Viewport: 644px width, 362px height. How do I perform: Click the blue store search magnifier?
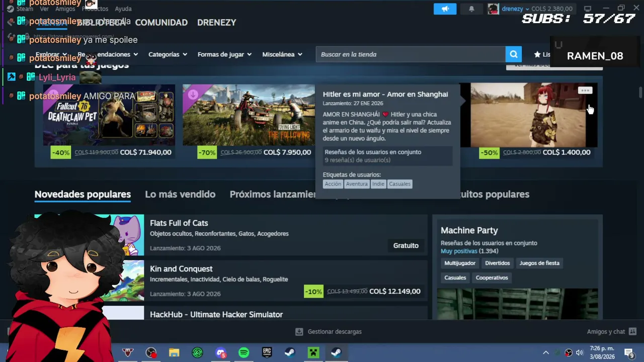(513, 54)
